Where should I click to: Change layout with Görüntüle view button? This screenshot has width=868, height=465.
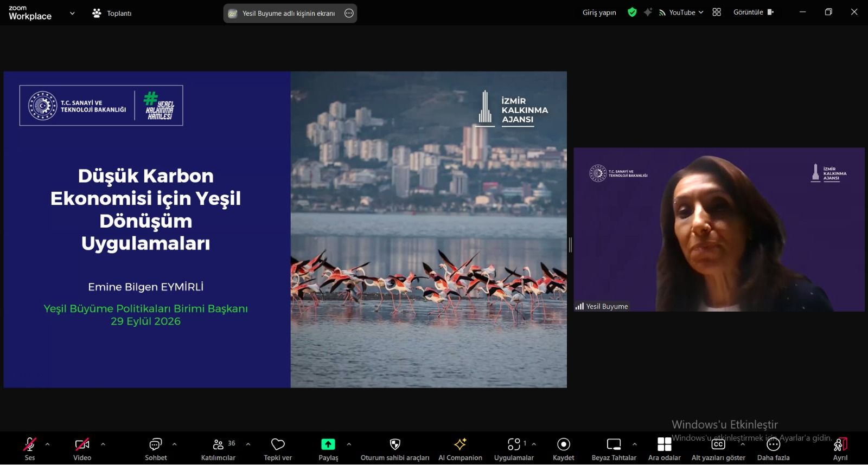pos(754,12)
